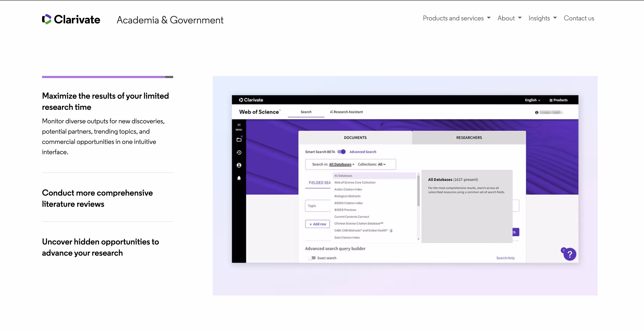This screenshot has height=332, width=644.
Task: Enable the Exact search toggle
Action: click(311, 258)
